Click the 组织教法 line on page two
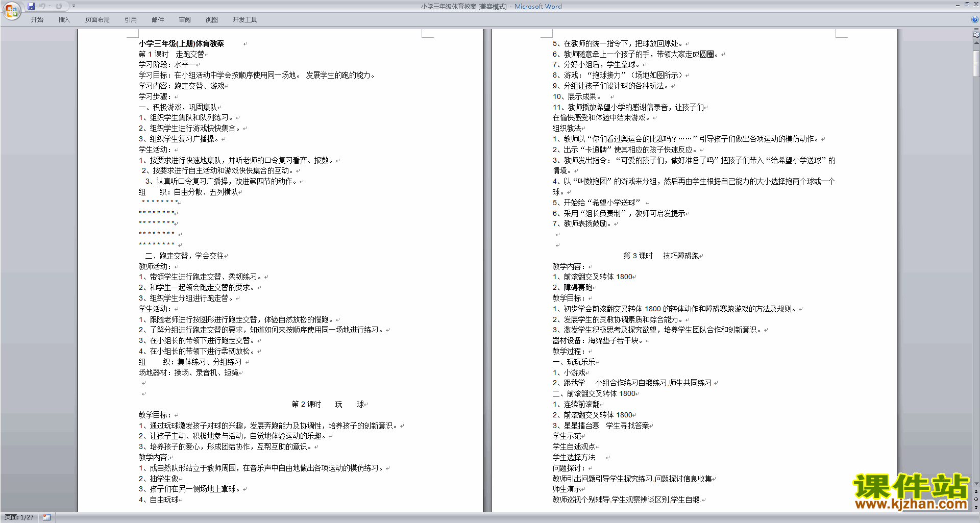This screenshot has height=523, width=980. click(567, 128)
